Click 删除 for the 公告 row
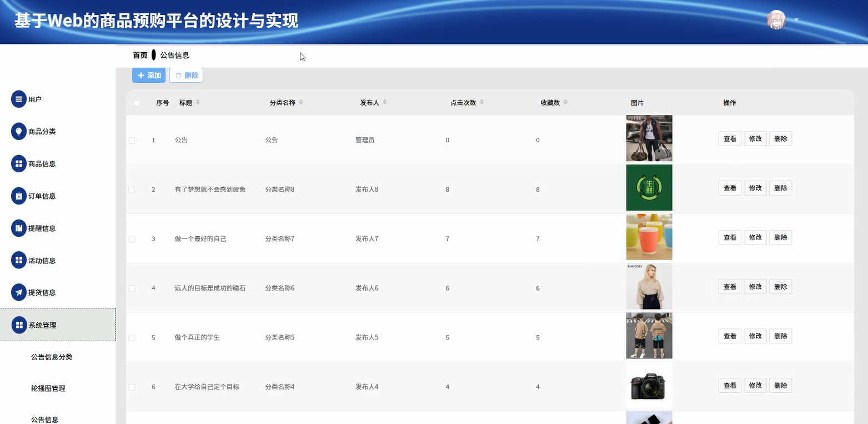 pos(781,139)
